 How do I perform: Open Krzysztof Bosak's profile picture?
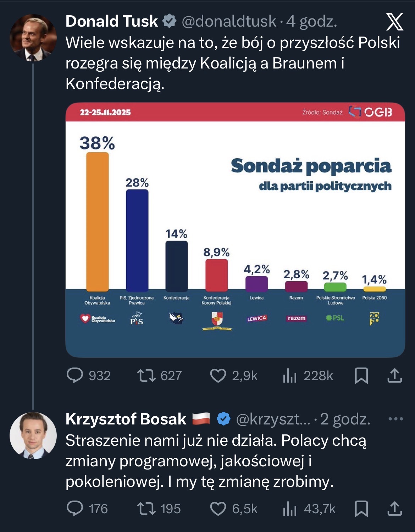[33, 435]
